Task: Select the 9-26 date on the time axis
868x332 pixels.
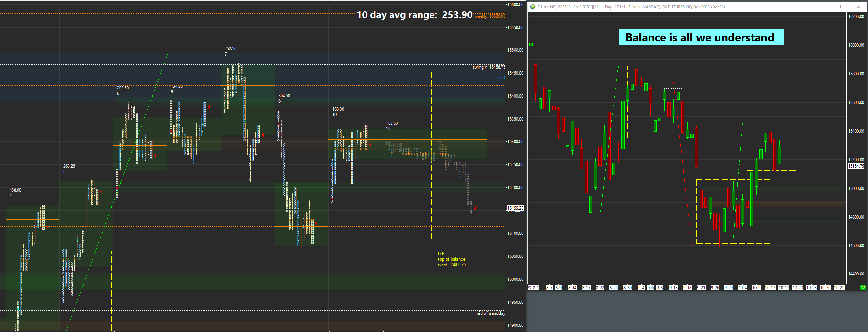Action: tap(715, 288)
